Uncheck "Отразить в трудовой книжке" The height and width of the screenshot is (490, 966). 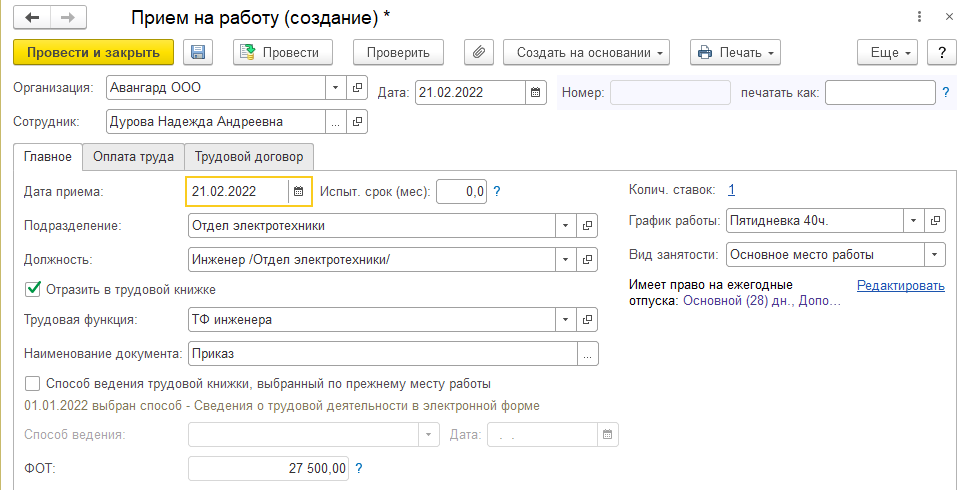click(33, 290)
